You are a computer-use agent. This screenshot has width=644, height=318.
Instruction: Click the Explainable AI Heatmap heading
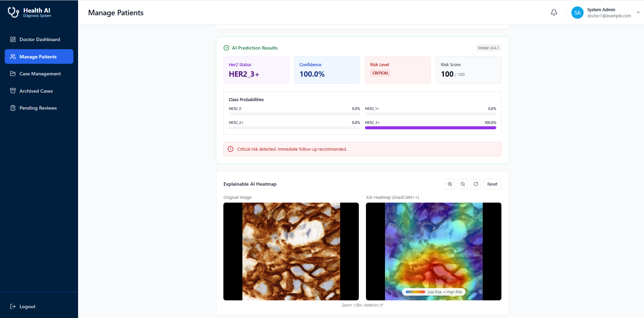pyautogui.click(x=250, y=184)
